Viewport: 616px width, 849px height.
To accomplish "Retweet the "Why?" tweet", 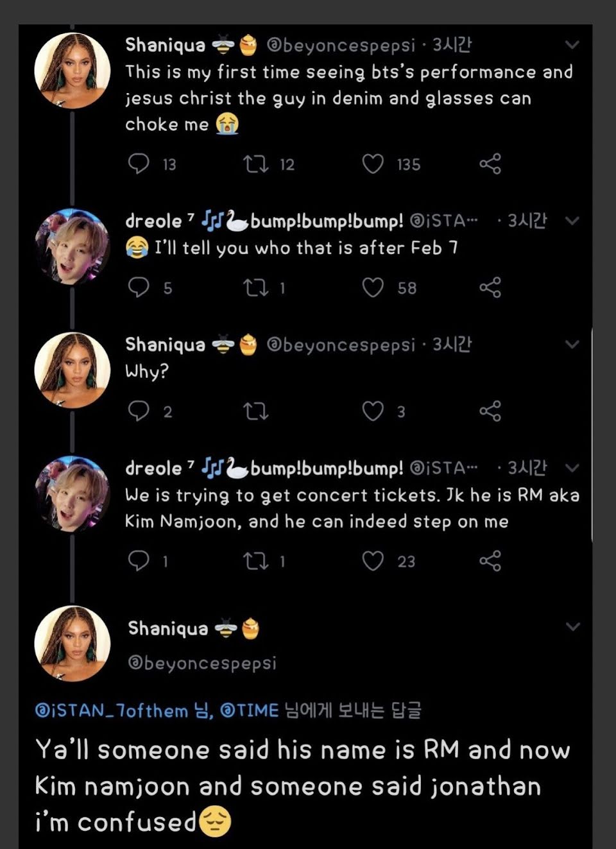I will [256, 411].
